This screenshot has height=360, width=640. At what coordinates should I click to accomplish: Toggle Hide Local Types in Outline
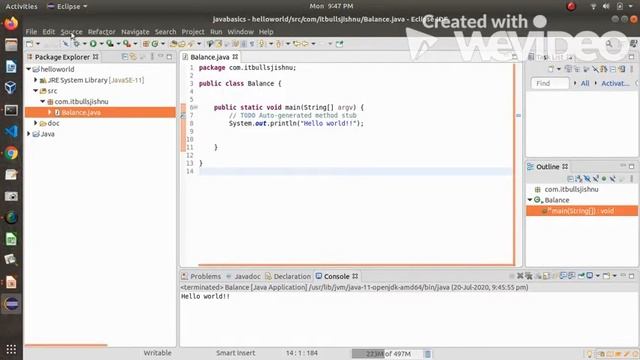[613, 179]
